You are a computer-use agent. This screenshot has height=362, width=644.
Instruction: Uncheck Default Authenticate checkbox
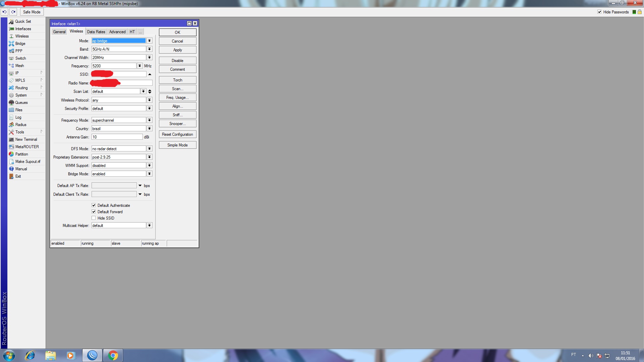coord(94,205)
